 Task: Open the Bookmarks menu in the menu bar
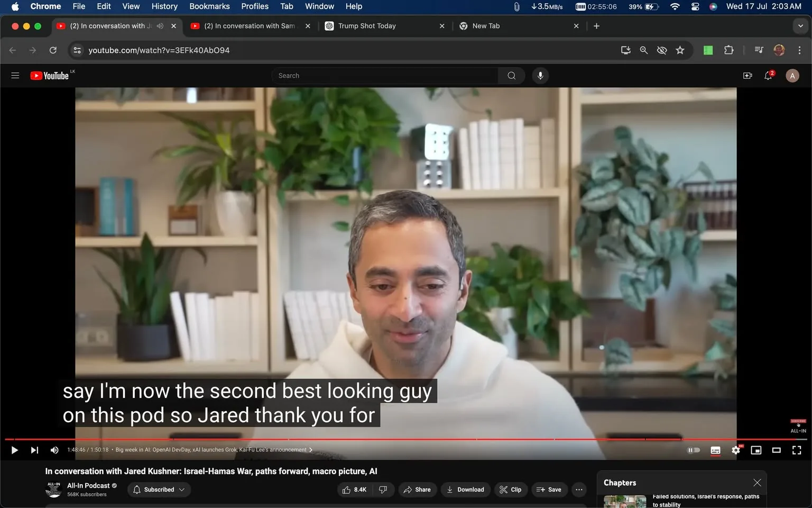point(209,6)
